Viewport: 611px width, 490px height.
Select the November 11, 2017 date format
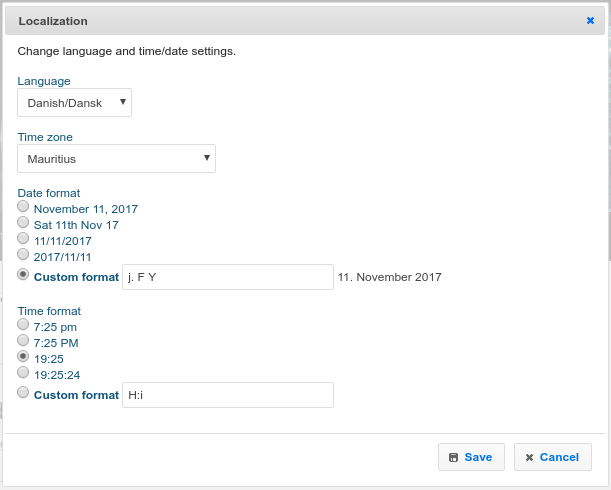coord(23,206)
